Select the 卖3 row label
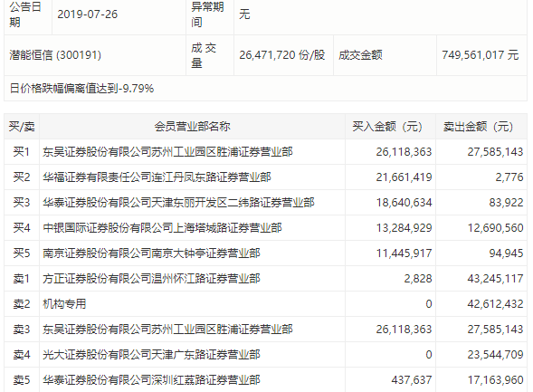The height and width of the screenshot is (392, 533). point(22,330)
